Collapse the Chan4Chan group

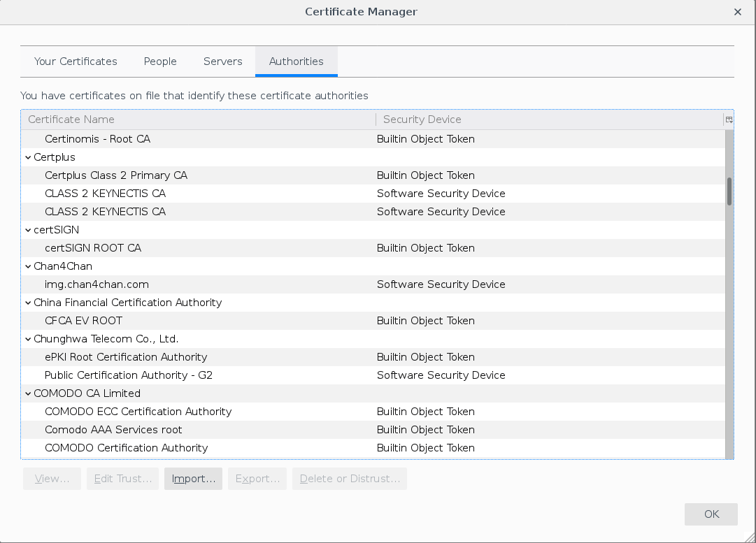click(28, 266)
